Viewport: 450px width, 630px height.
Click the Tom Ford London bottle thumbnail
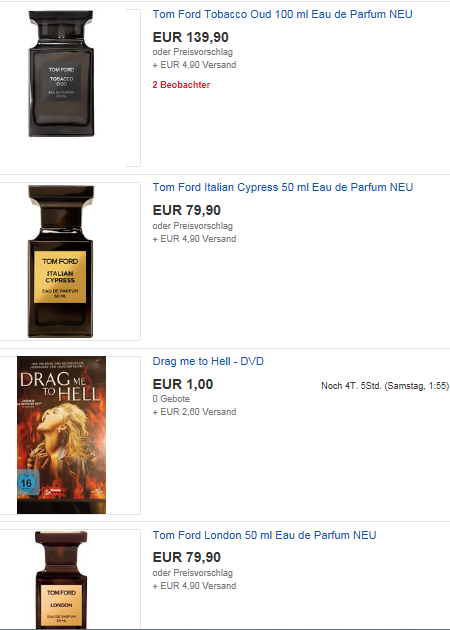pos(61,579)
